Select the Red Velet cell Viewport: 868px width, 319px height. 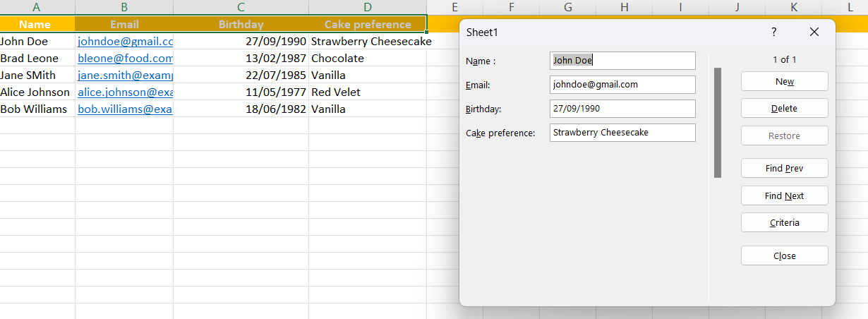pos(367,92)
